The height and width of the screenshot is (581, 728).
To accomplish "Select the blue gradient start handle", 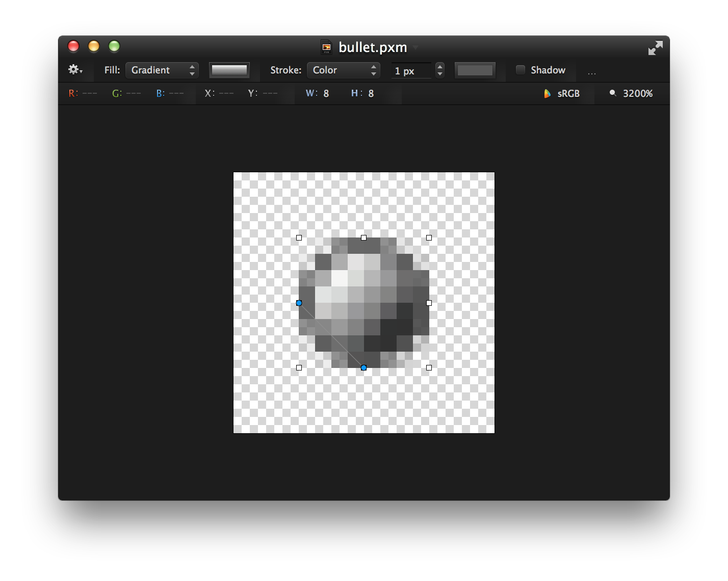I will click(x=299, y=303).
